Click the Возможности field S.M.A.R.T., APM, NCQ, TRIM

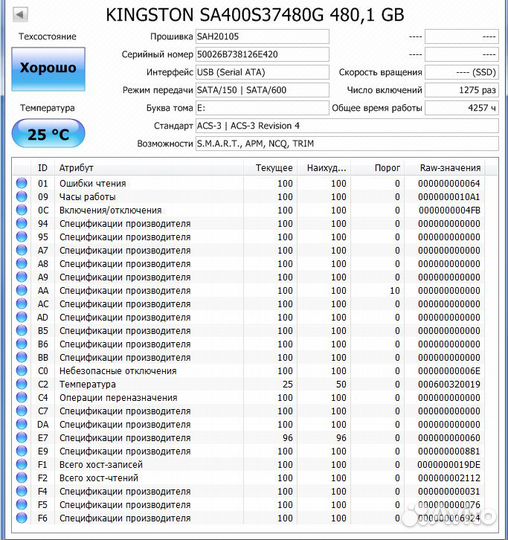(347, 144)
